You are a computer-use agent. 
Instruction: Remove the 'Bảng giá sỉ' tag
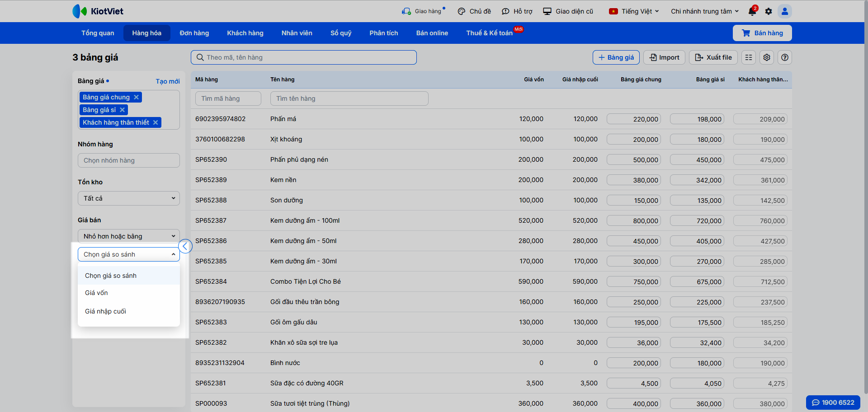pos(122,110)
